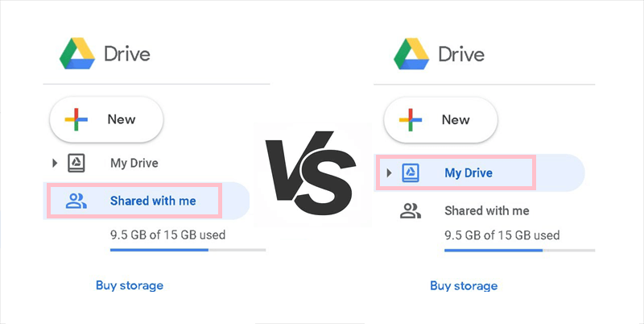
Task: Click the colorful plus icon in left panel
Action: (77, 119)
